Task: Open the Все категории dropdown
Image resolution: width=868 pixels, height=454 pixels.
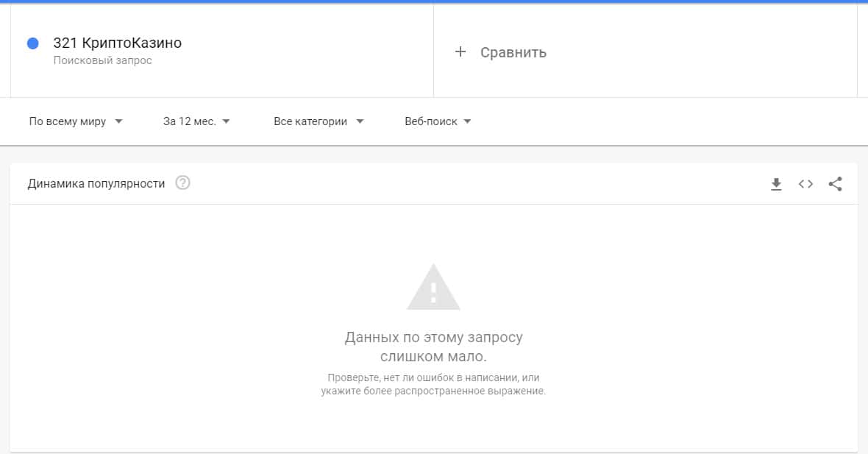Action: [318, 121]
